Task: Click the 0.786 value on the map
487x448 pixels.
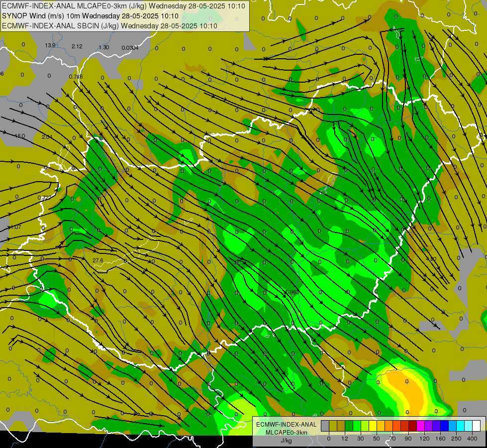Action: pos(76,77)
